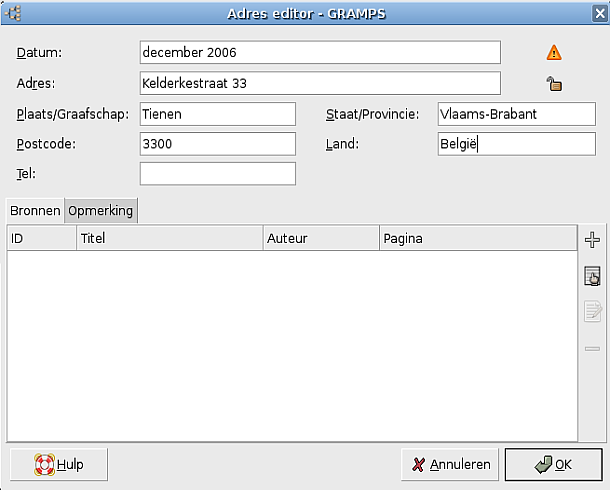
Task: Confirm the address with OK
Action: 553,465
